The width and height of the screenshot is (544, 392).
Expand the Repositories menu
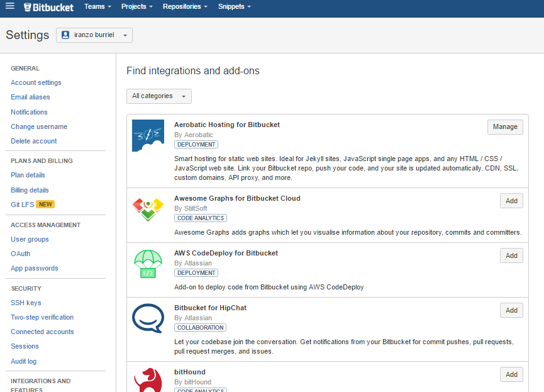pyautogui.click(x=186, y=7)
